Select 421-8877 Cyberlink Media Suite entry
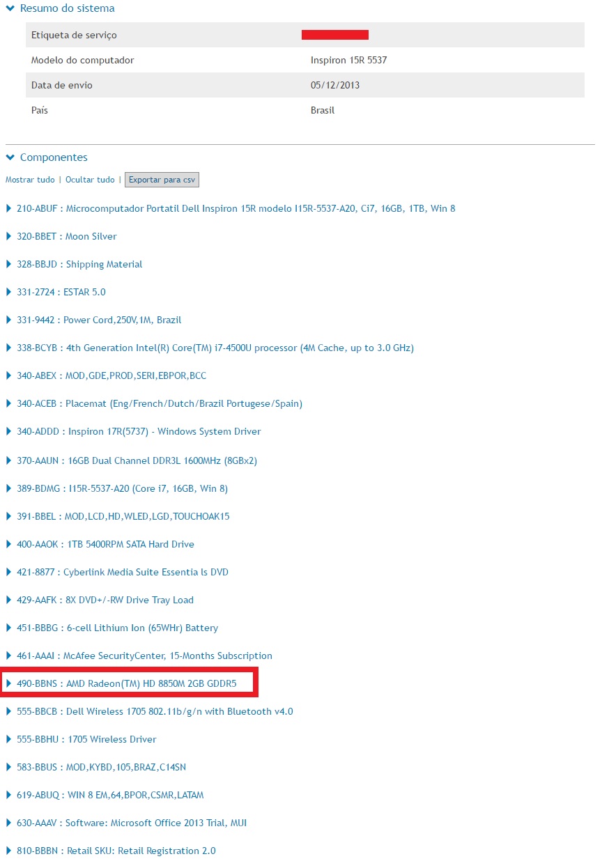This screenshot has height=868, width=609. click(123, 572)
